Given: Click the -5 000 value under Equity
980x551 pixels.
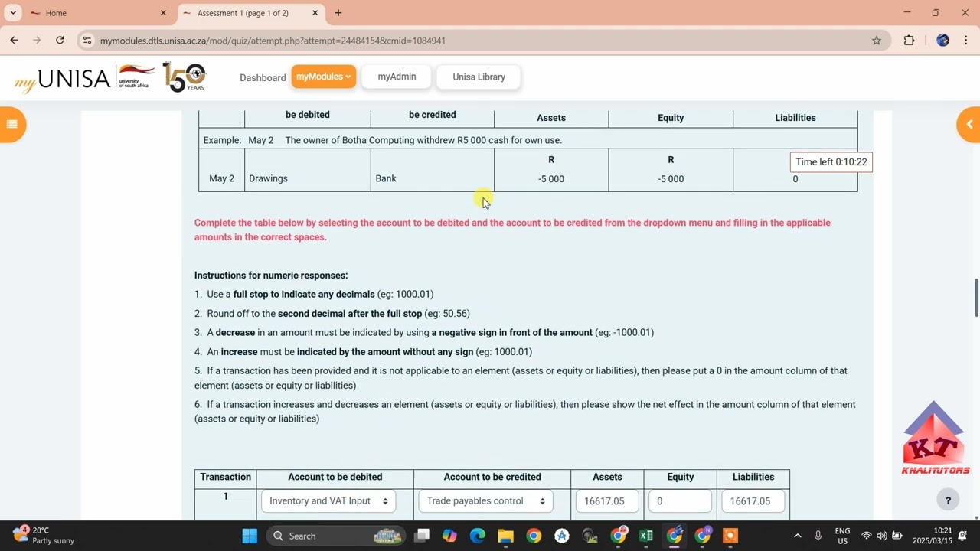Looking at the screenshot, I should tap(671, 179).
